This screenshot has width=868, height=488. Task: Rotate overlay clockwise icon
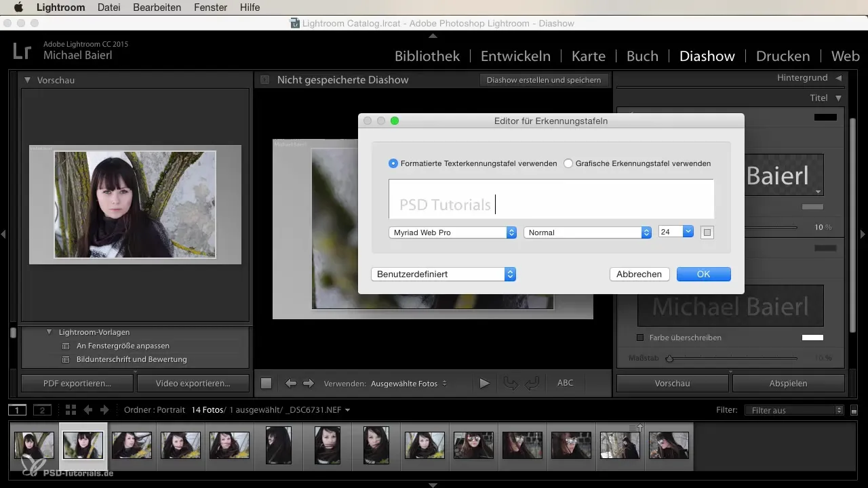point(532,383)
